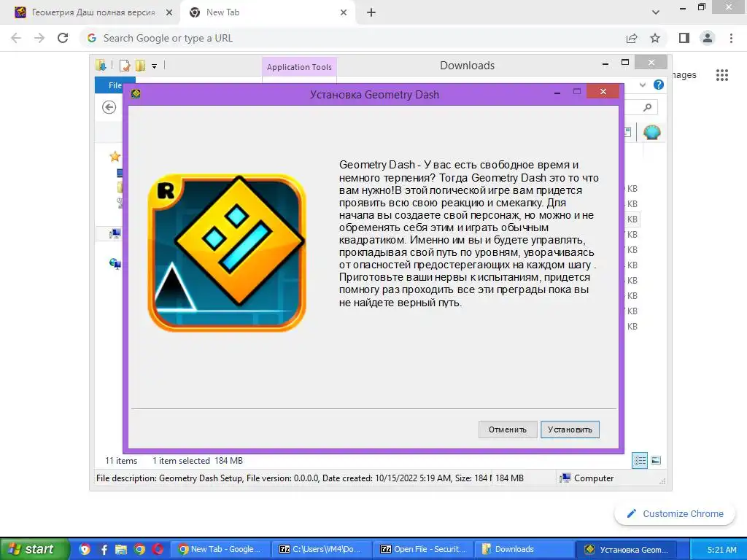The width and height of the screenshot is (747, 560).
Task: Click the 5:21 AM taskbar clock
Action: point(721,550)
